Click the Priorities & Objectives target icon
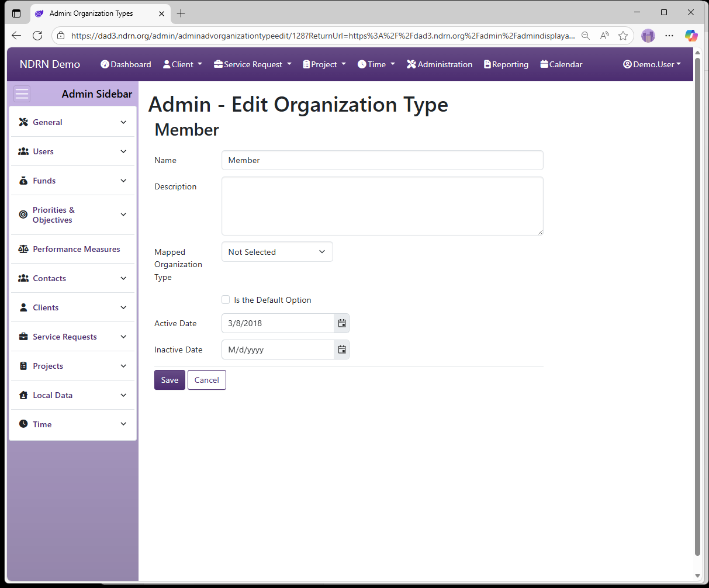 click(x=23, y=215)
